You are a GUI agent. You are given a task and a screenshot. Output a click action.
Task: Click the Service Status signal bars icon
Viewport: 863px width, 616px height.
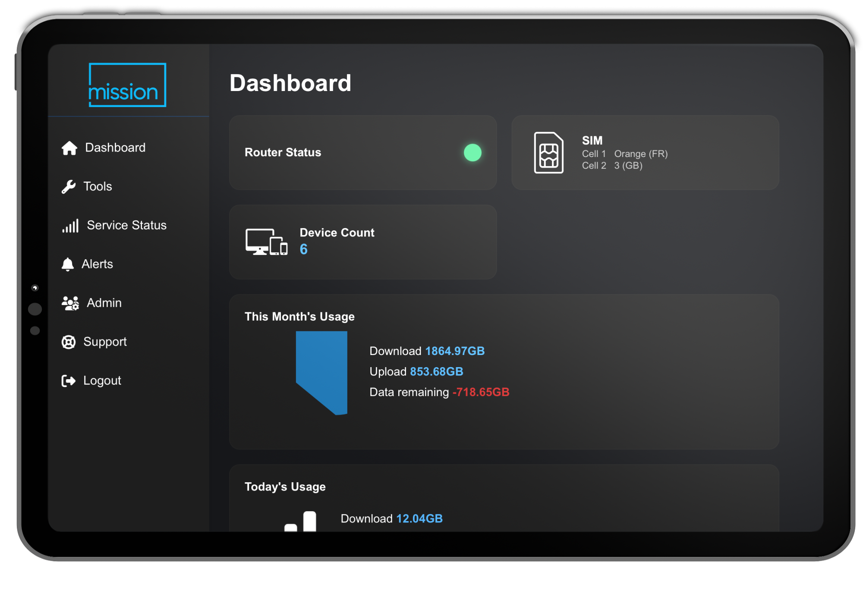click(70, 226)
